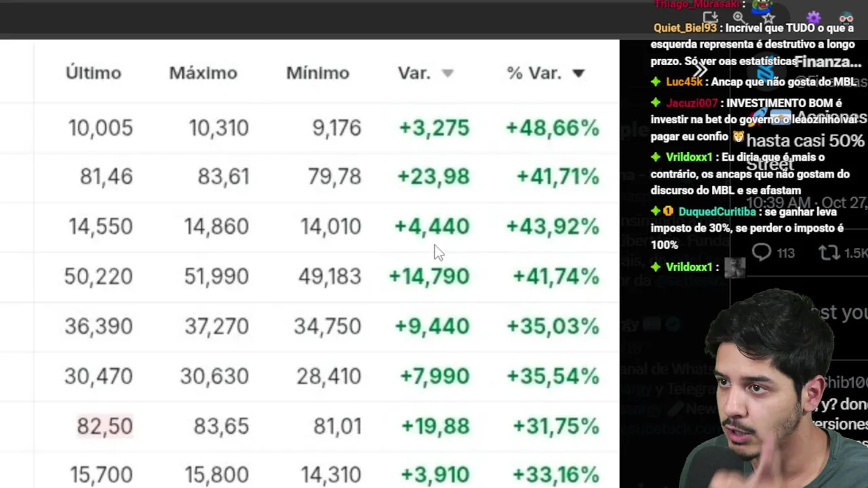Select the Mínimo column header
The width and height of the screenshot is (868, 488).
pyautogui.click(x=317, y=73)
